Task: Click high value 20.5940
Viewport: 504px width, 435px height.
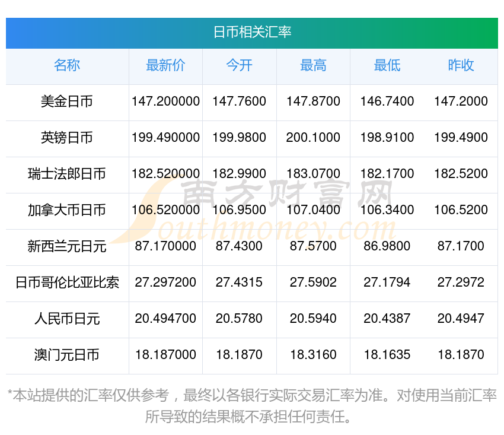Action: click(313, 319)
